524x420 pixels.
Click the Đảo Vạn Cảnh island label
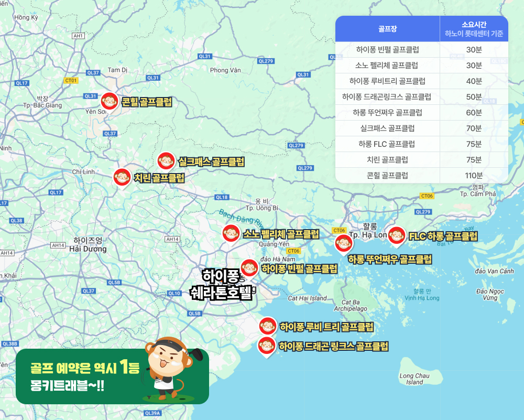494,271
